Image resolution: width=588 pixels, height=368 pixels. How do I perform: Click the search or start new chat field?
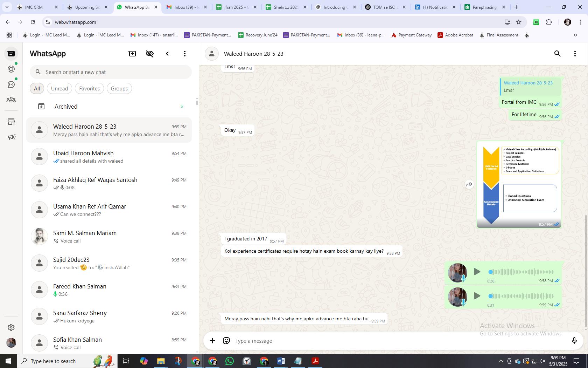pos(111,72)
